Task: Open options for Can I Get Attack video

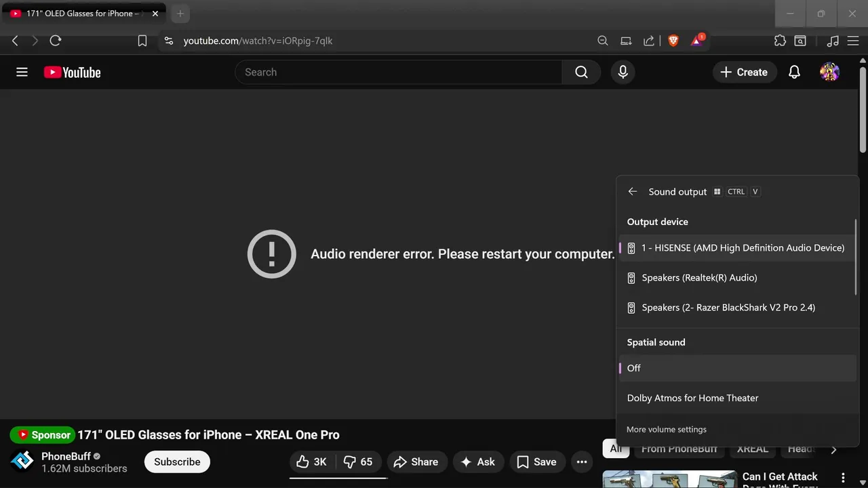Action: (843, 478)
